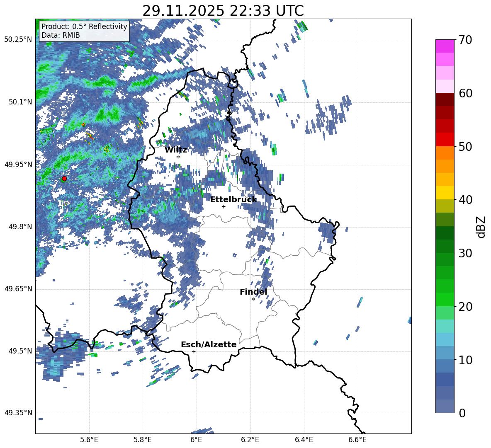Click the bright red colorbar band above 50
Viewport: 491px width, 448px height.
tap(445, 140)
